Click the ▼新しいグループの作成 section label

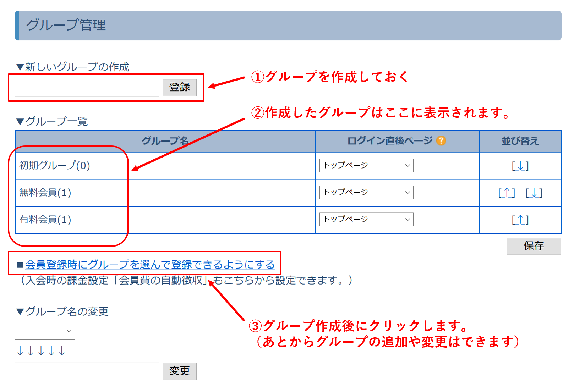pyautogui.click(x=73, y=67)
